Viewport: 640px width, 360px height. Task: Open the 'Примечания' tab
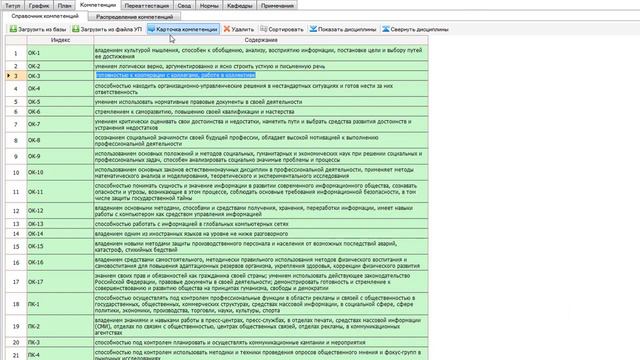(277, 6)
